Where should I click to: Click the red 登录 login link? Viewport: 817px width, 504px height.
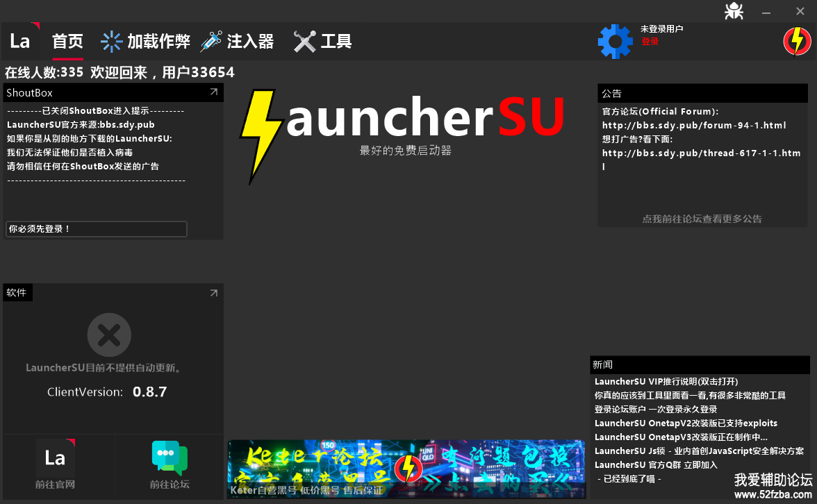pyautogui.click(x=650, y=42)
